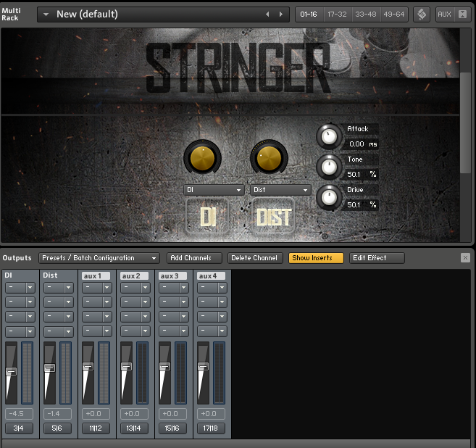Open Presets / Batch Configuration dropdown
476x448 pixels.
[99, 258]
